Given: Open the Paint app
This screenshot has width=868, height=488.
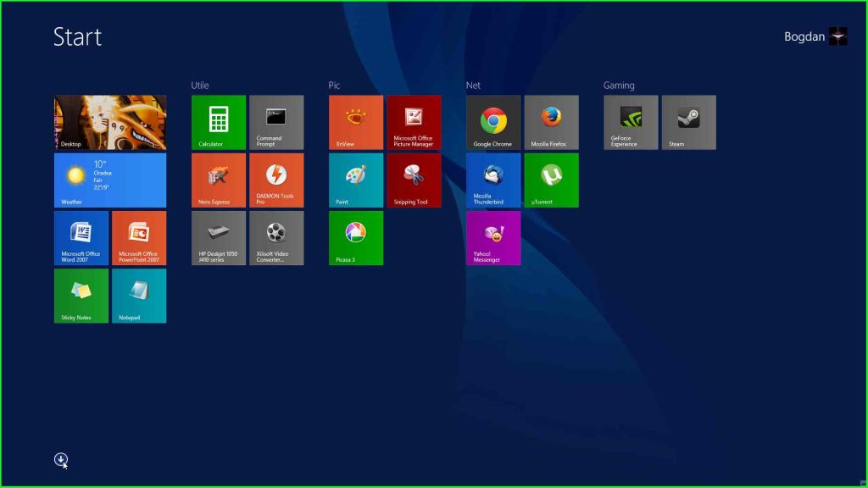Looking at the screenshot, I should (x=356, y=180).
